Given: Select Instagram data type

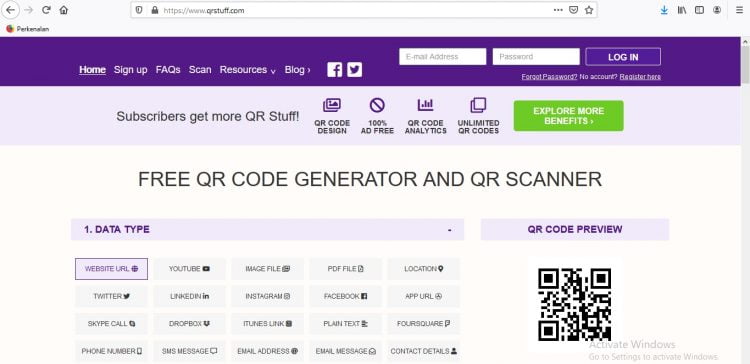Looking at the screenshot, I should click(267, 296).
